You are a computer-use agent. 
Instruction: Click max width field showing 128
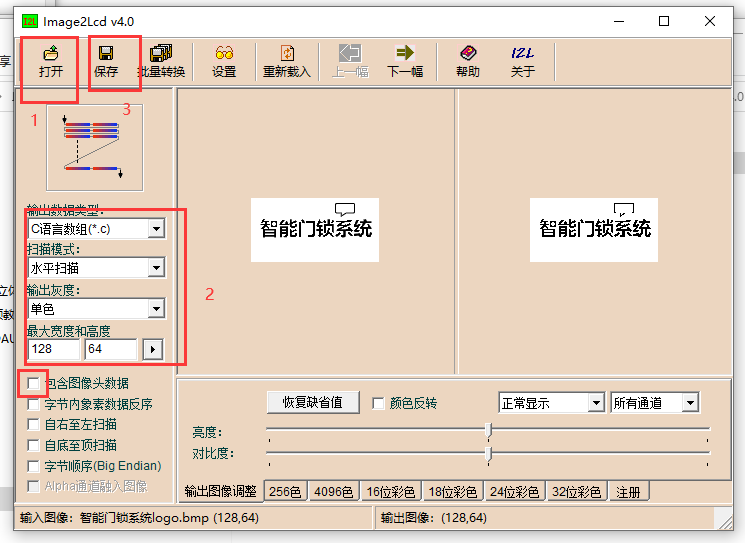(54, 349)
